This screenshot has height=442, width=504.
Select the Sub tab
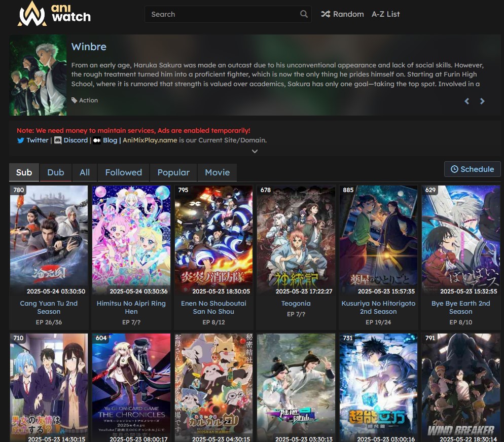click(x=24, y=172)
